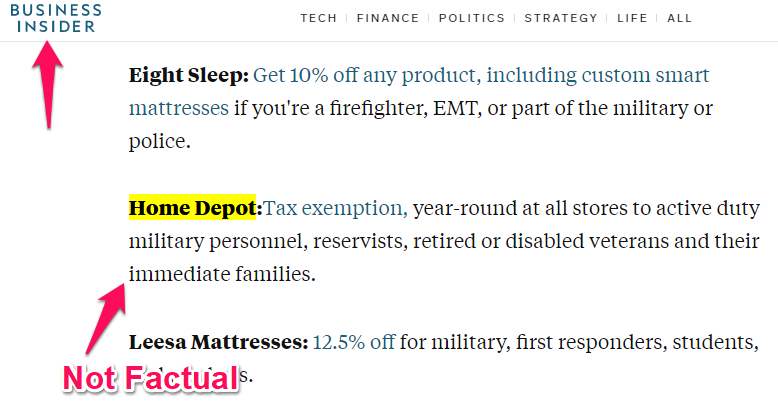Open the Tech section
778x413 pixels.
[319, 18]
